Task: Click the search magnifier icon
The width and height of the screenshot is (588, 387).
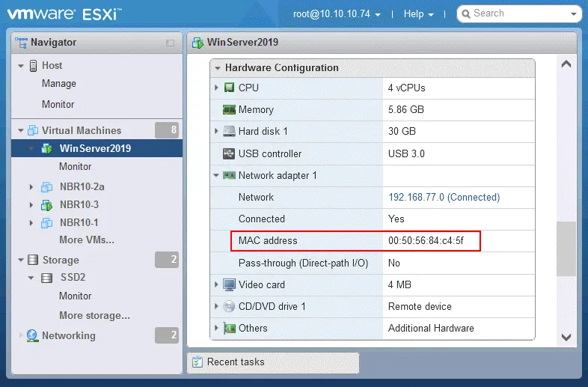Action: [x=465, y=13]
